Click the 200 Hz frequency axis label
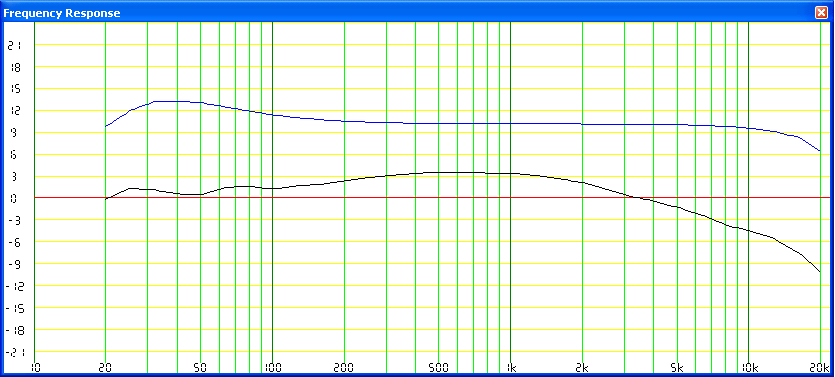This screenshot has height=377, width=835. [344, 367]
